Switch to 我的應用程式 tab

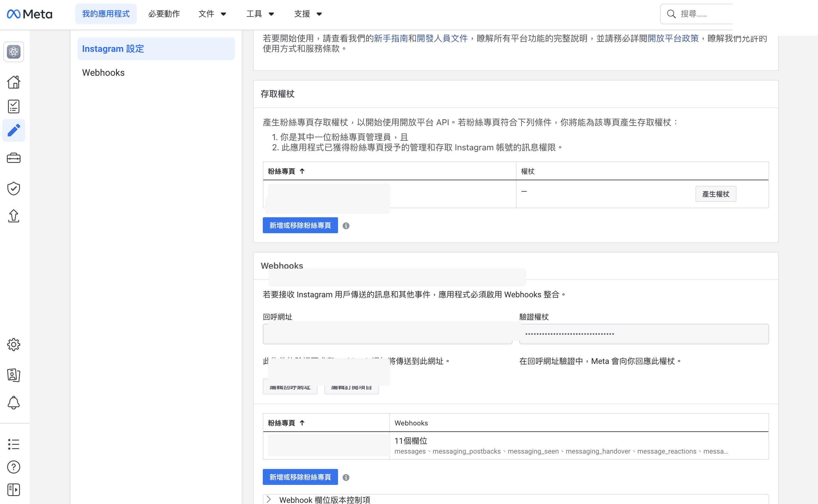[x=106, y=14]
